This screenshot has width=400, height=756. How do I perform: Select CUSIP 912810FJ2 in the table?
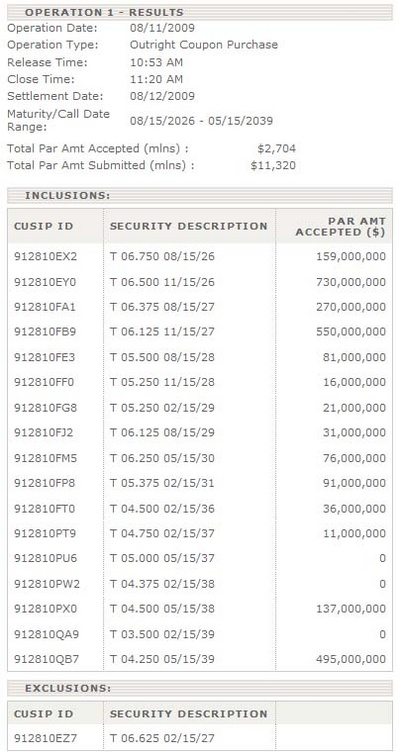43,432
